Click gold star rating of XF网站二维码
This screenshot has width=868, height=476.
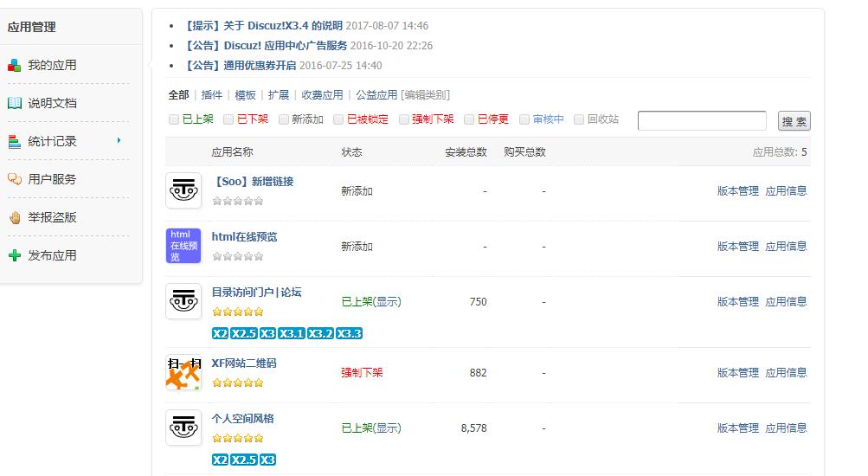click(x=238, y=383)
